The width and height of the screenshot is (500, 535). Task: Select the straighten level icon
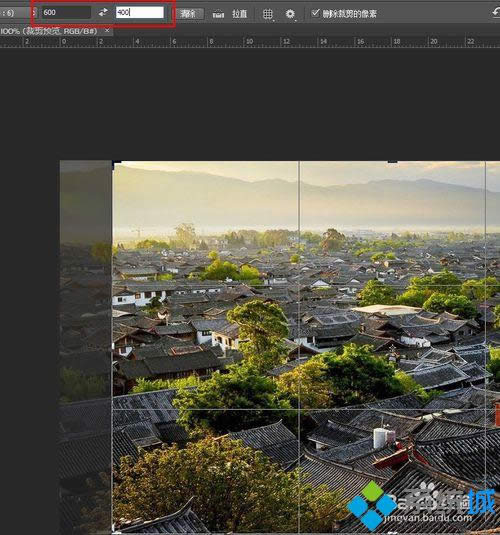coord(218,14)
